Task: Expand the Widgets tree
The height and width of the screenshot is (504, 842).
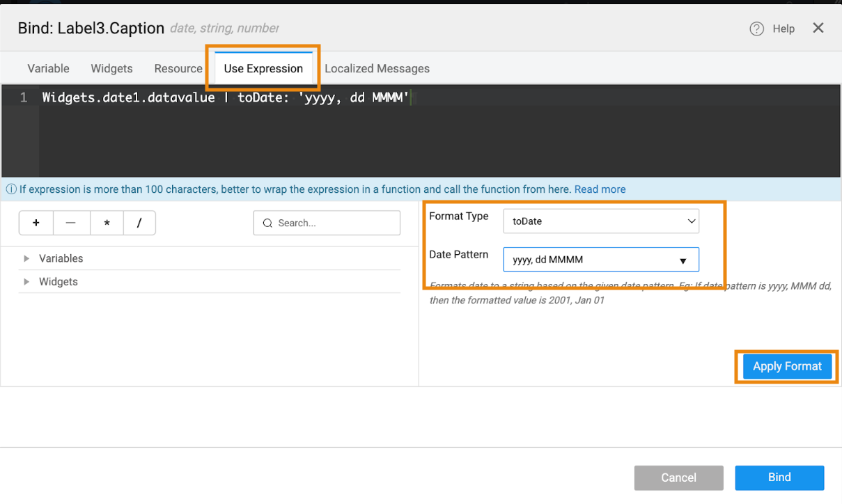Action: [26, 281]
